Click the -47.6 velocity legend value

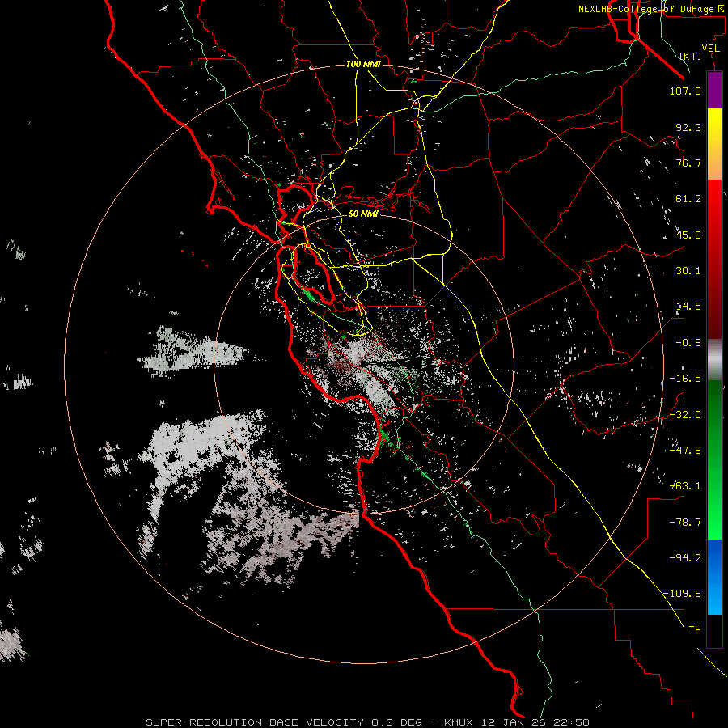(x=685, y=451)
